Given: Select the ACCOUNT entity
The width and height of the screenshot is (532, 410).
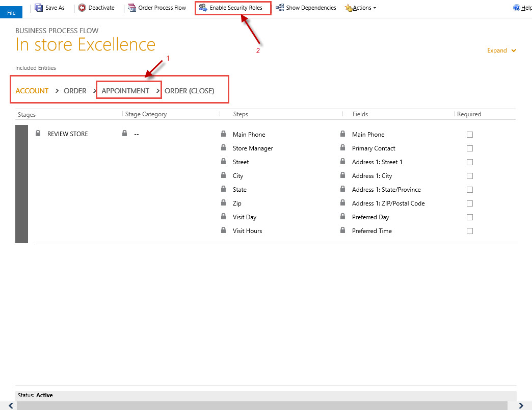Looking at the screenshot, I should [x=32, y=91].
